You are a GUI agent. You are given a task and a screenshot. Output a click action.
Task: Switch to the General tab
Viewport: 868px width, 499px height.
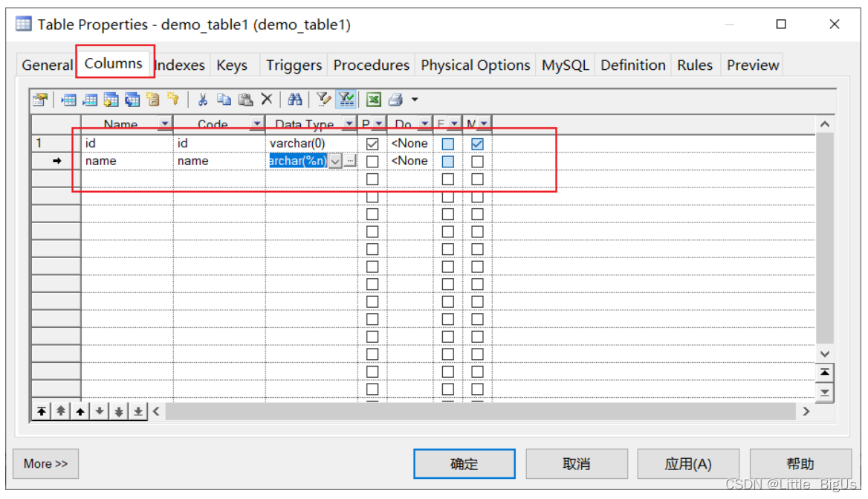coord(47,65)
